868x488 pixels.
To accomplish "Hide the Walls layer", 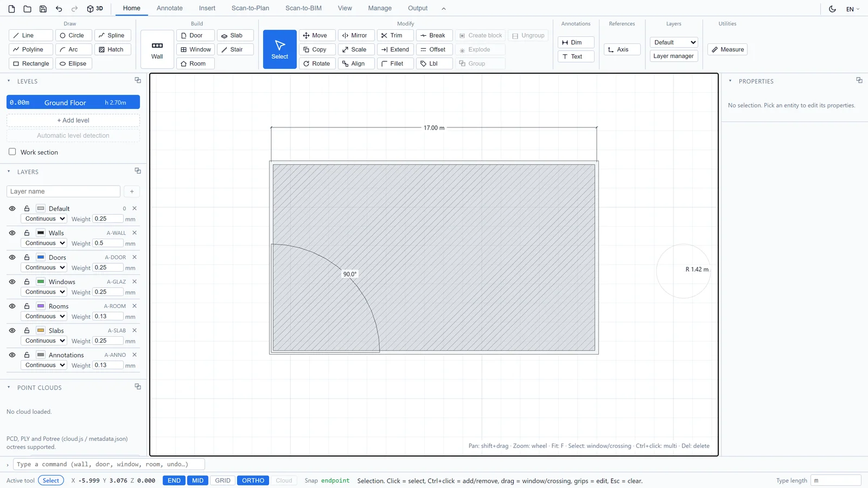I will click(12, 233).
